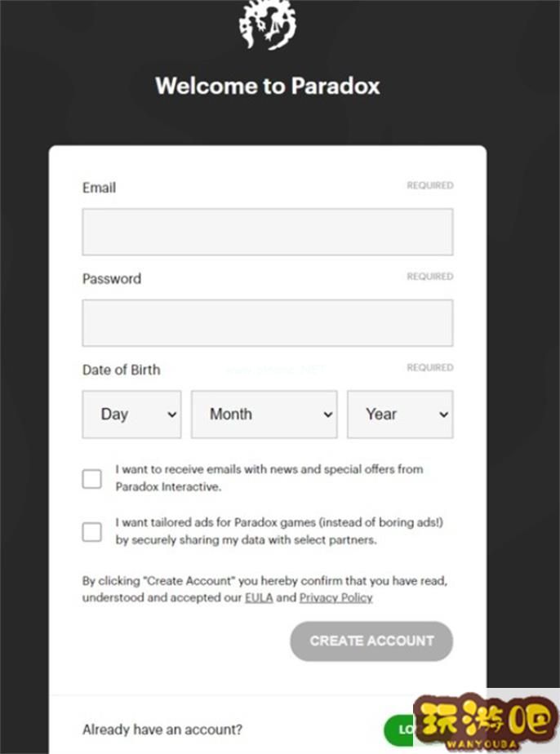
Task: Click the "Already have an account?" text
Action: pos(162,730)
